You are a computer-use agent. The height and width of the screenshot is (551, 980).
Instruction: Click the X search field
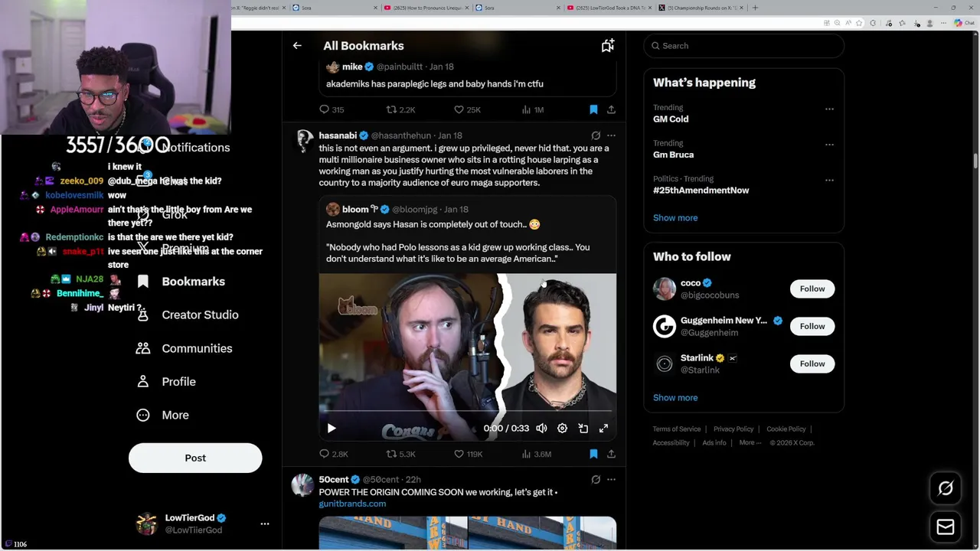744,46
